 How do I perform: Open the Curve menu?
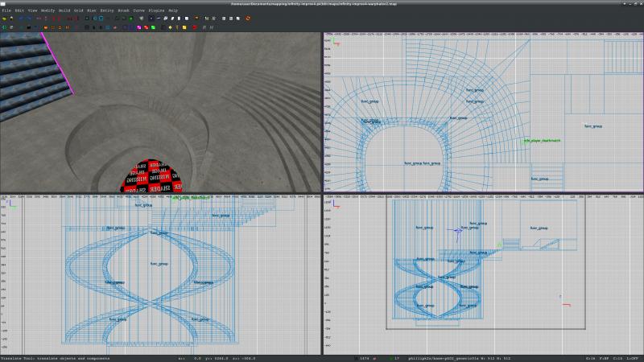139,10
